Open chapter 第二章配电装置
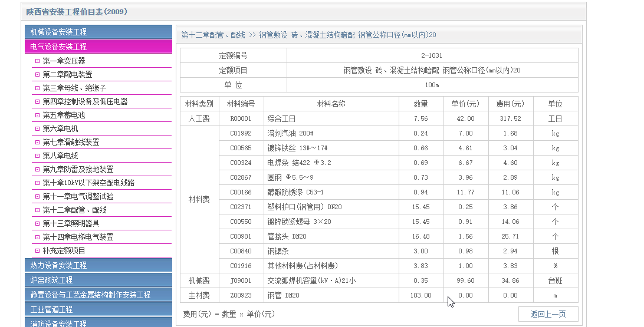The height and width of the screenshot is (327, 644). click(x=67, y=75)
